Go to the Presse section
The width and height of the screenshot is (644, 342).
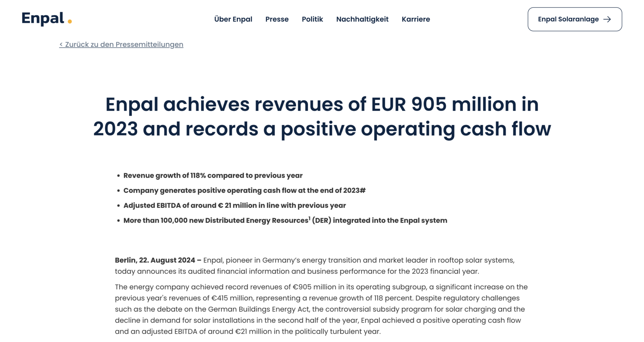point(277,19)
